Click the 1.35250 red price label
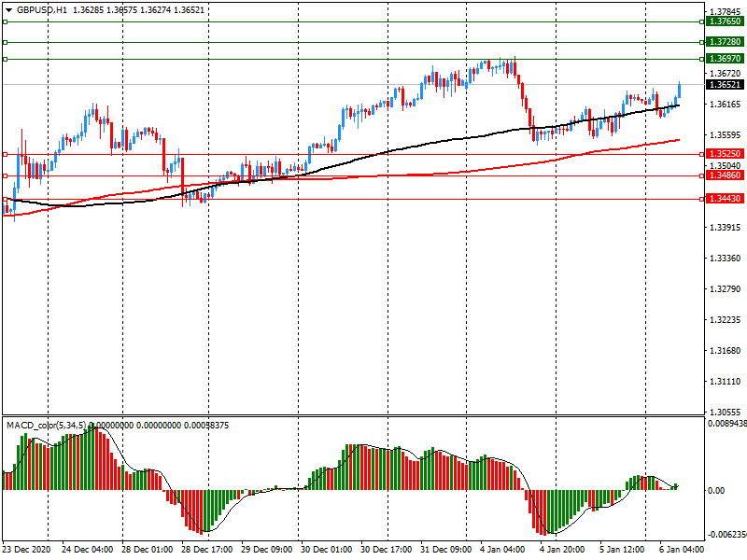The height and width of the screenshot is (560, 747). point(725,154)
